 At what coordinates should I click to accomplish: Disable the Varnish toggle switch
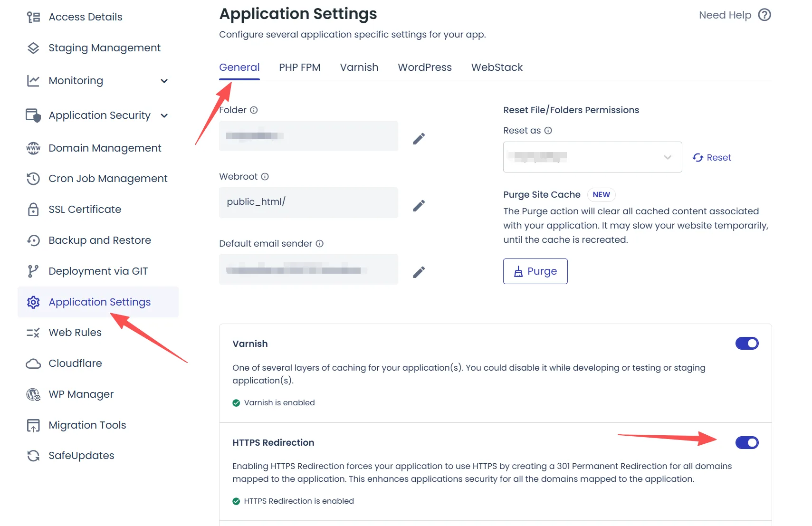tap(746, 344)
